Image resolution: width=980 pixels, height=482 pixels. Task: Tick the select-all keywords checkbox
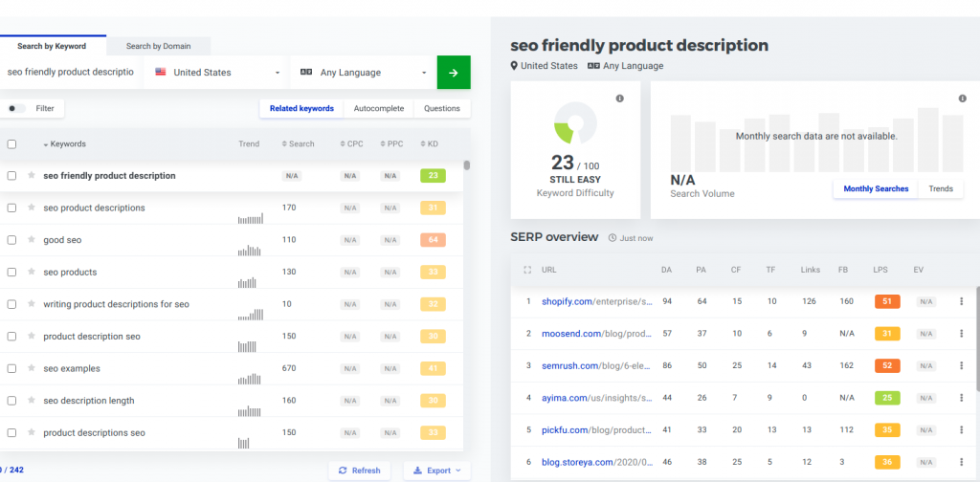(x=11, y=144)
